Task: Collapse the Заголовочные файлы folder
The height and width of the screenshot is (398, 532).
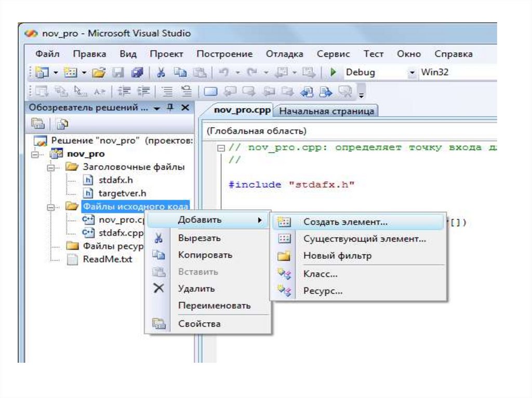Action: point(50,168)
